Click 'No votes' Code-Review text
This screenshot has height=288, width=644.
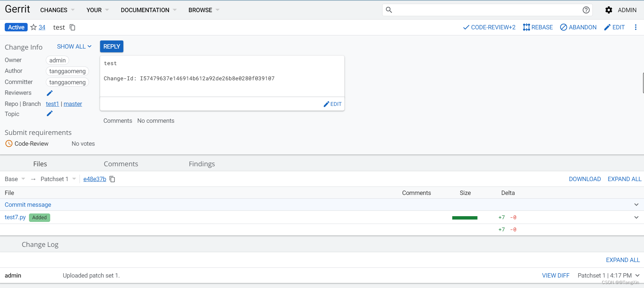[83, 144]
